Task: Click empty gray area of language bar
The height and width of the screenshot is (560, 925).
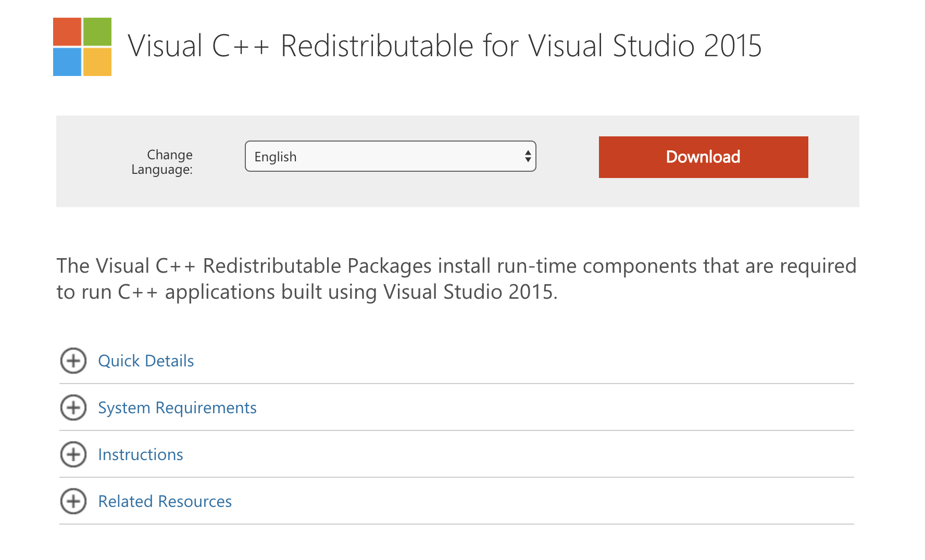Action: [x=568, y=193]
